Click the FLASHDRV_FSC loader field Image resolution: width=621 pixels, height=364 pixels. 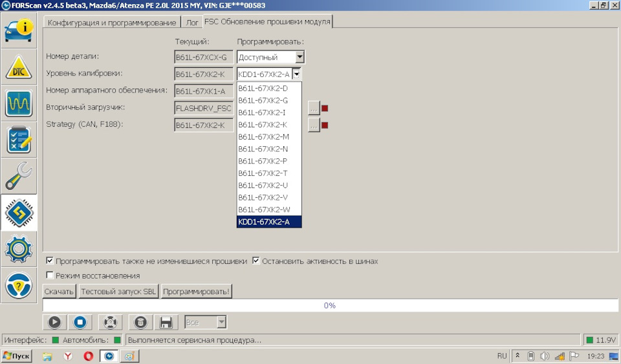tap(204, 108)
